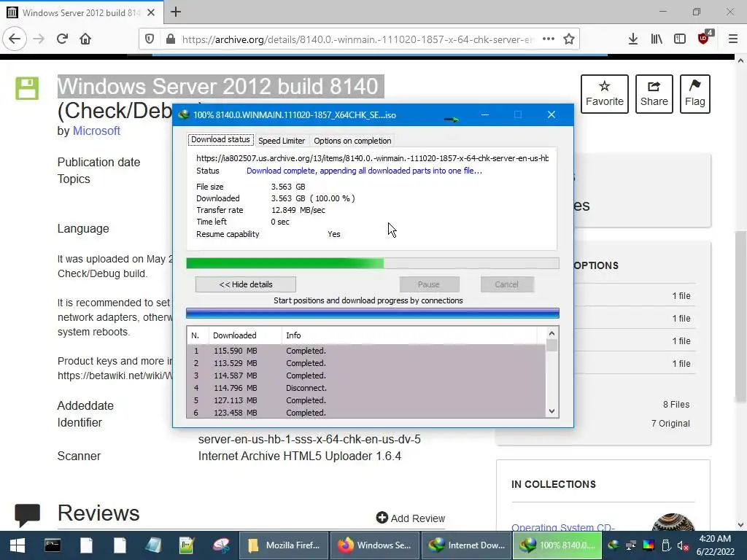Image resolution: width=747 pixels, height=560 pixels.
Task: Click the pinwheel app taskbar icon
Action: (x=221, y=545)
